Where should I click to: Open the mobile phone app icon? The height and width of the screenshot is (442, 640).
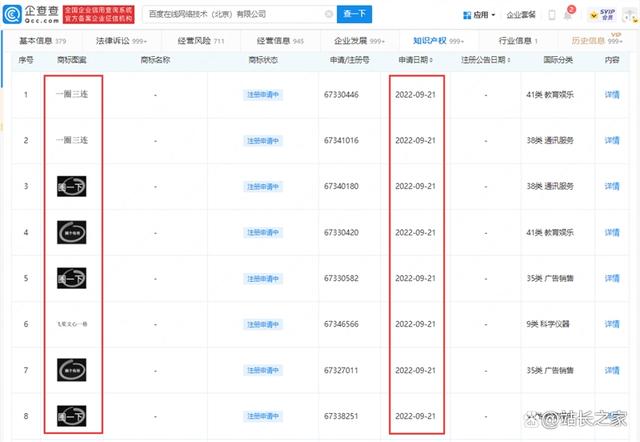pos(551,15)
